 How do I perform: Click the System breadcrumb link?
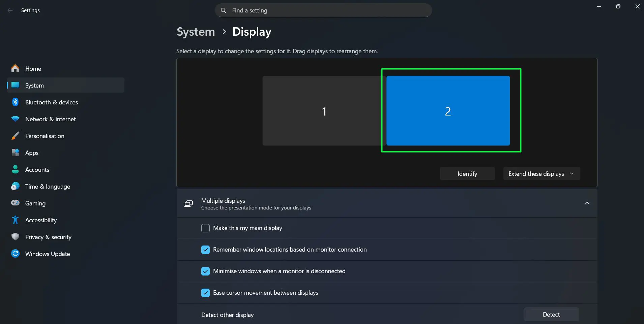pos(195,32)
